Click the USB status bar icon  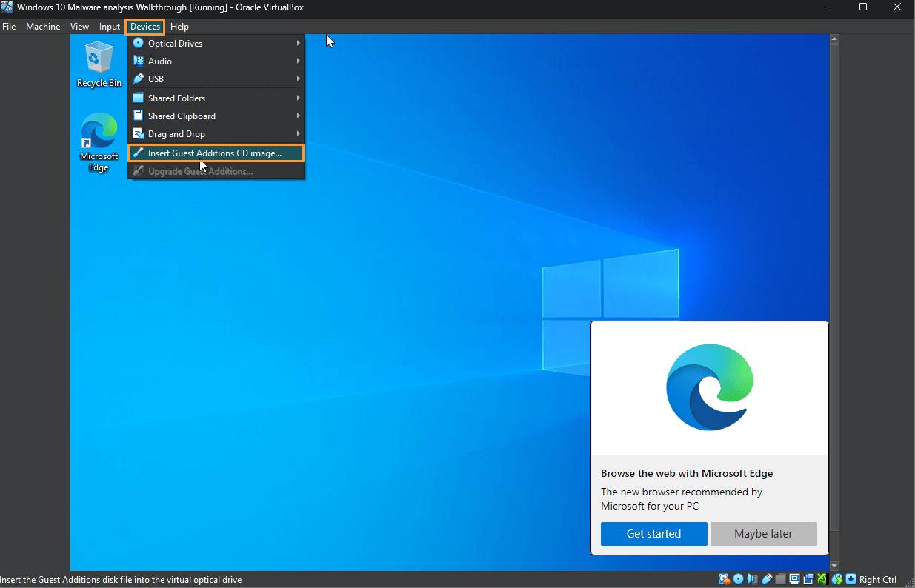click(x=767, y=579)
